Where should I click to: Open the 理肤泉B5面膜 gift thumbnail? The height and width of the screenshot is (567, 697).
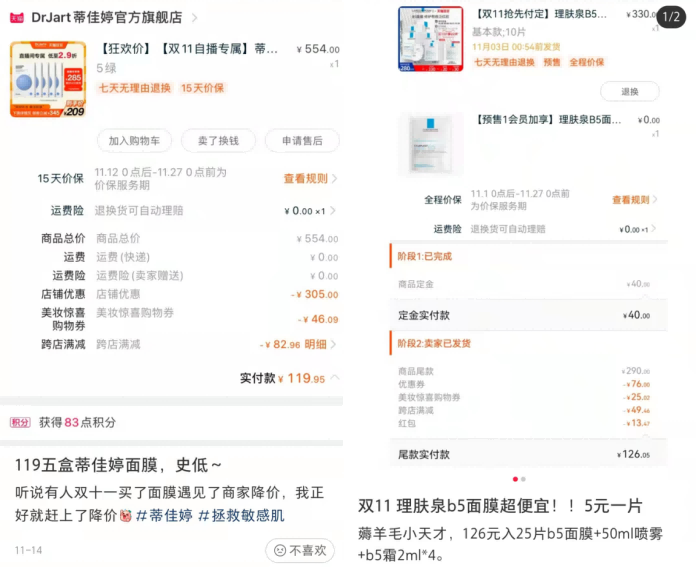pos(431,143)
